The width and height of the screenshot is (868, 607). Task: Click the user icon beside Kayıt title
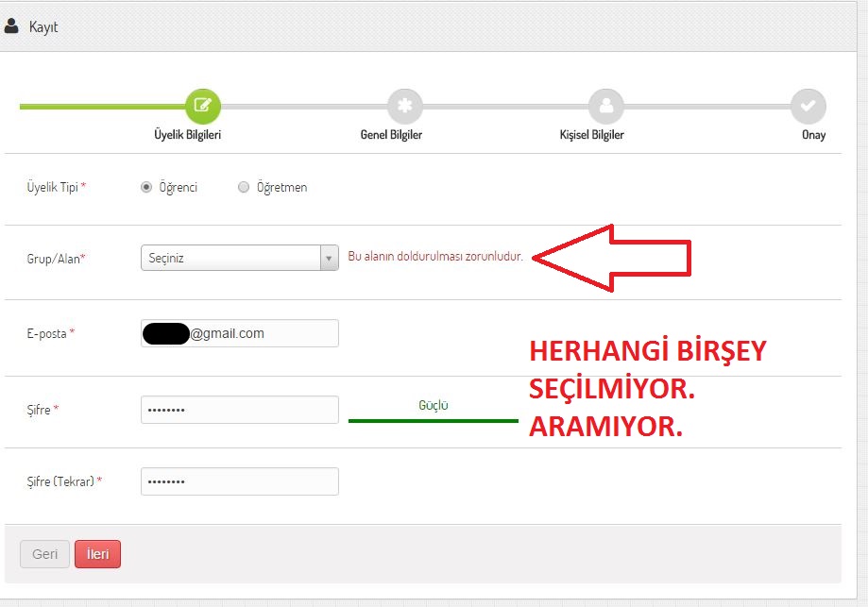tap(11, 26)
